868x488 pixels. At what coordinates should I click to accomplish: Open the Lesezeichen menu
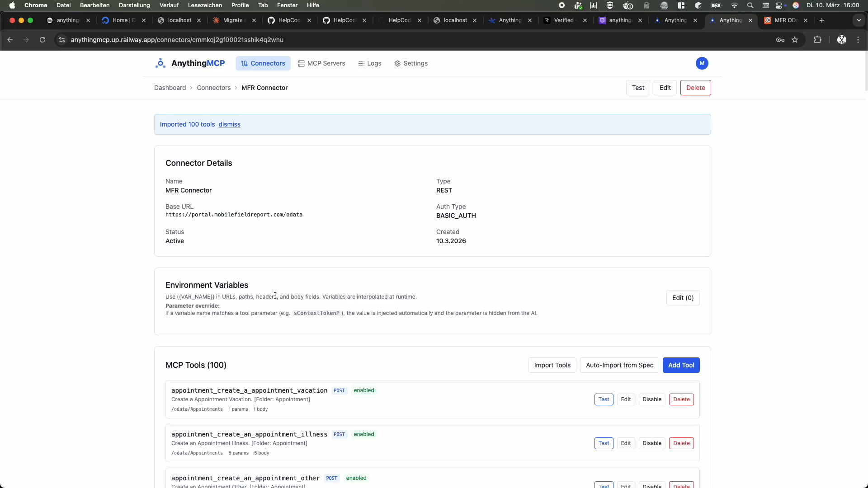pos(205,5)
